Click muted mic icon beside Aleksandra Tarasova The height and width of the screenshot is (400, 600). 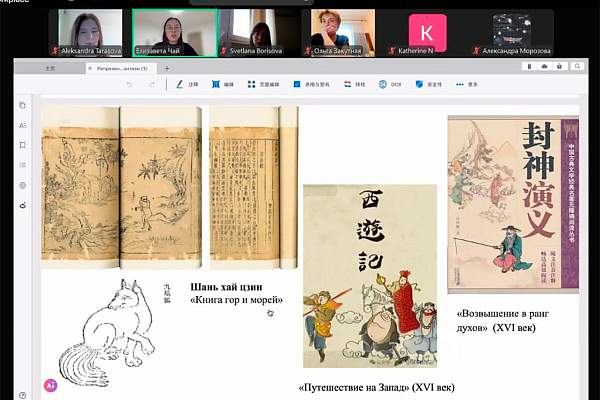click(x=55, y=51)
